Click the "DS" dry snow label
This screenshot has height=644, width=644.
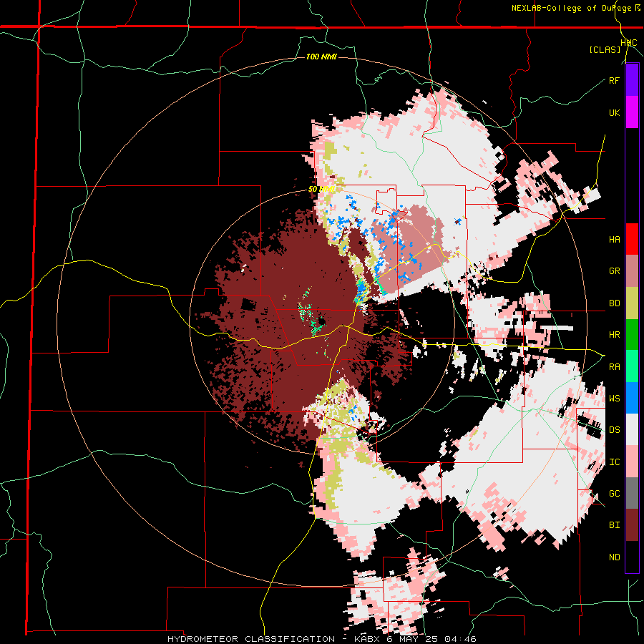[x=615, y=430]
